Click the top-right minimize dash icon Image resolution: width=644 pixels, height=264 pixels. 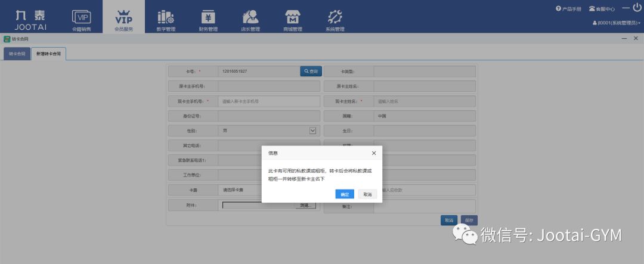(626, 7)
